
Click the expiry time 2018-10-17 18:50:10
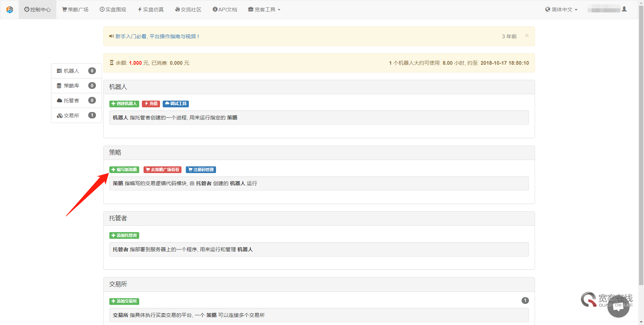click(x=504, y=63)
